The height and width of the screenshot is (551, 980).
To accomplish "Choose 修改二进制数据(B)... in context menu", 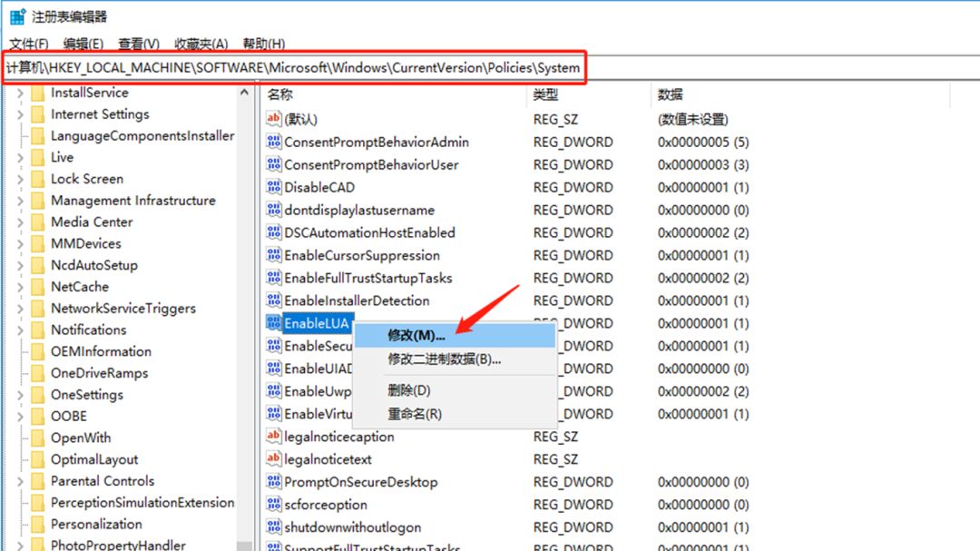I will [x=455, y=359].
